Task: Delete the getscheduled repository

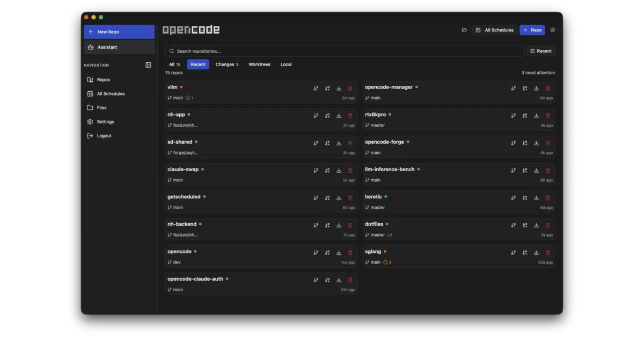Action: [350, 198]
